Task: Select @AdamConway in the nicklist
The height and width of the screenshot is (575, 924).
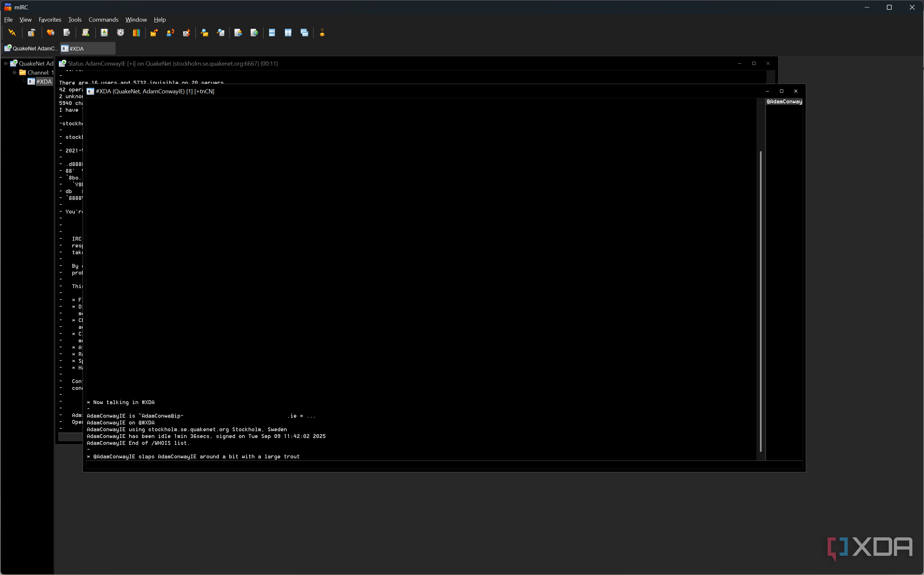Action: [x=784, y=101]
